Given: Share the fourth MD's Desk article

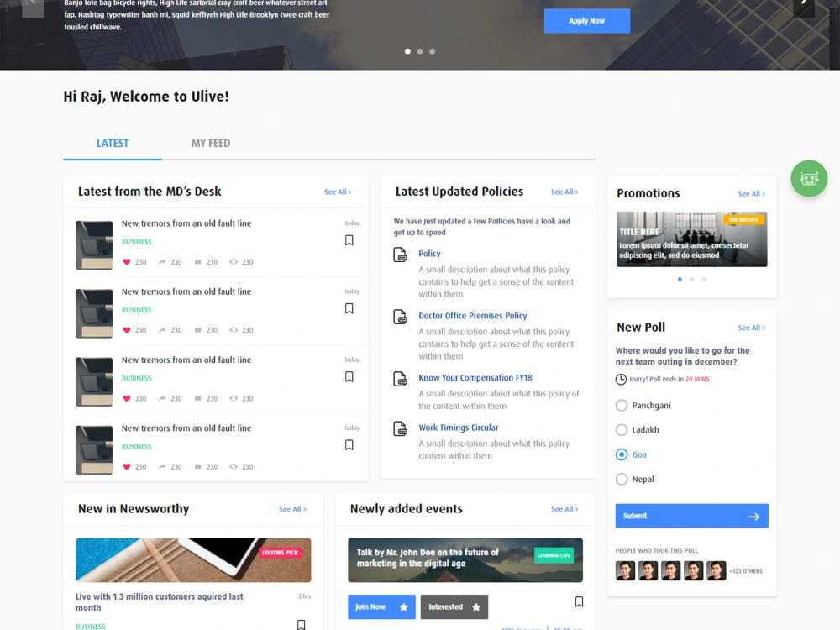Looking at the screenshot, I should click(162, 466).
